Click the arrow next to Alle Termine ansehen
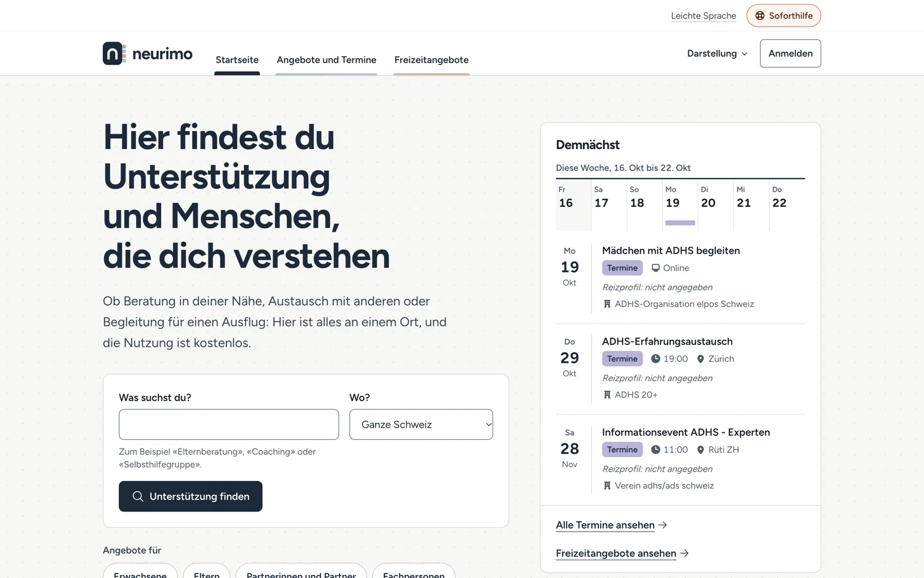The height and width of the screenshot is (578, 924). pos(663,525)
